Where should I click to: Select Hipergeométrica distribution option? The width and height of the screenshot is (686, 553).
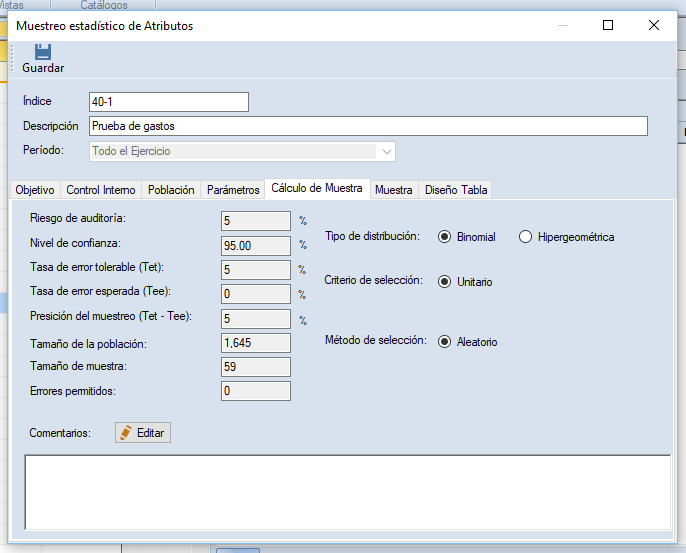tap(526, 237)
